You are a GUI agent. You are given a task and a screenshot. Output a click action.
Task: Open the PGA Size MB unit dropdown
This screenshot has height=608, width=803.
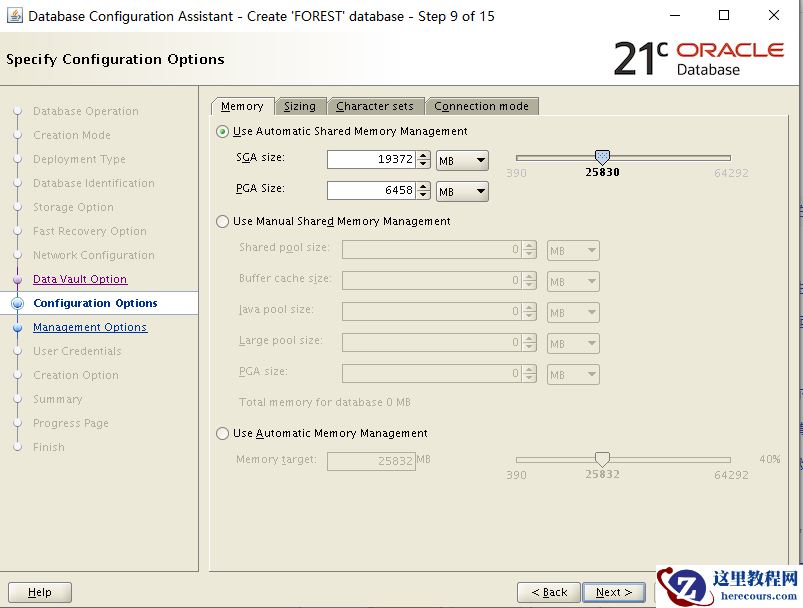(462, 192)
